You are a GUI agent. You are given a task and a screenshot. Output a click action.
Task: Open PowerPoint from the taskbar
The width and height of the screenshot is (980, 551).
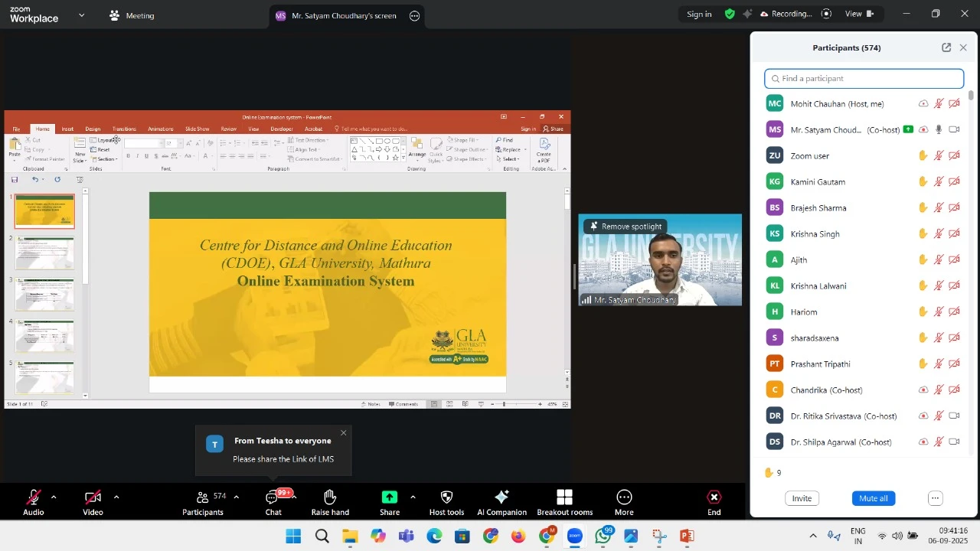687,536
